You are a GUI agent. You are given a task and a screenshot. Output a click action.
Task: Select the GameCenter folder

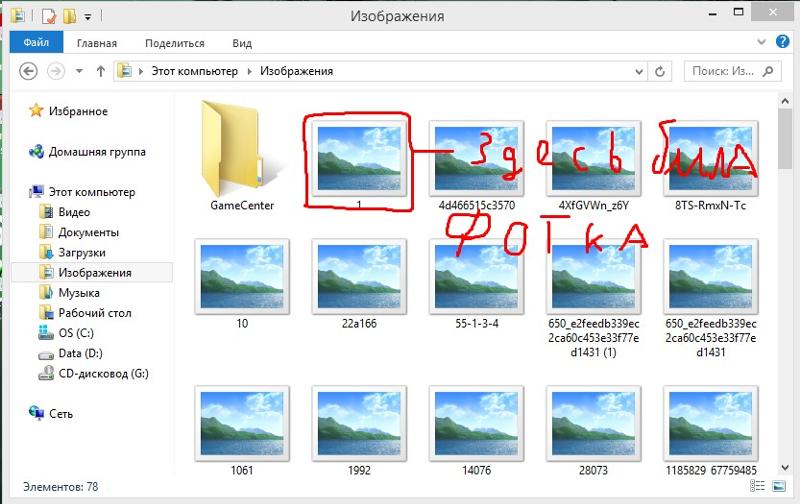(242, 156)
